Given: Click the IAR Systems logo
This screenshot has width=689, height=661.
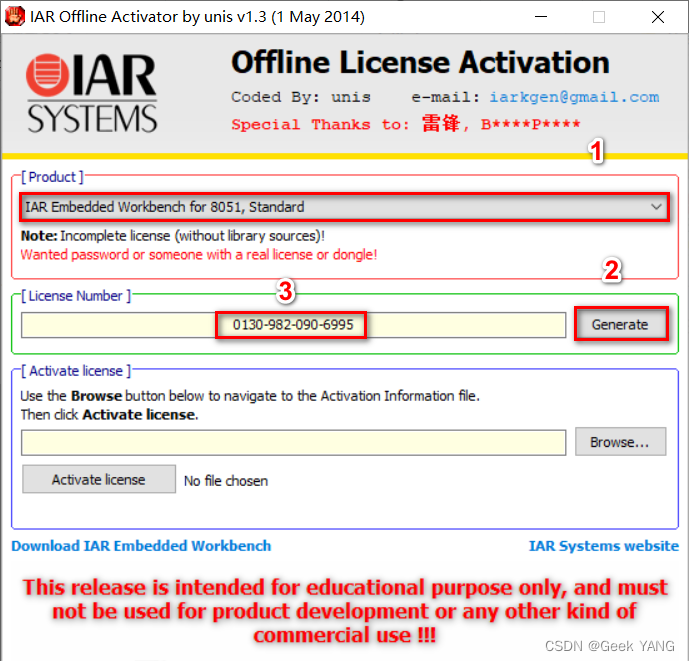Looking at the screenshot, I should [91, 93].
